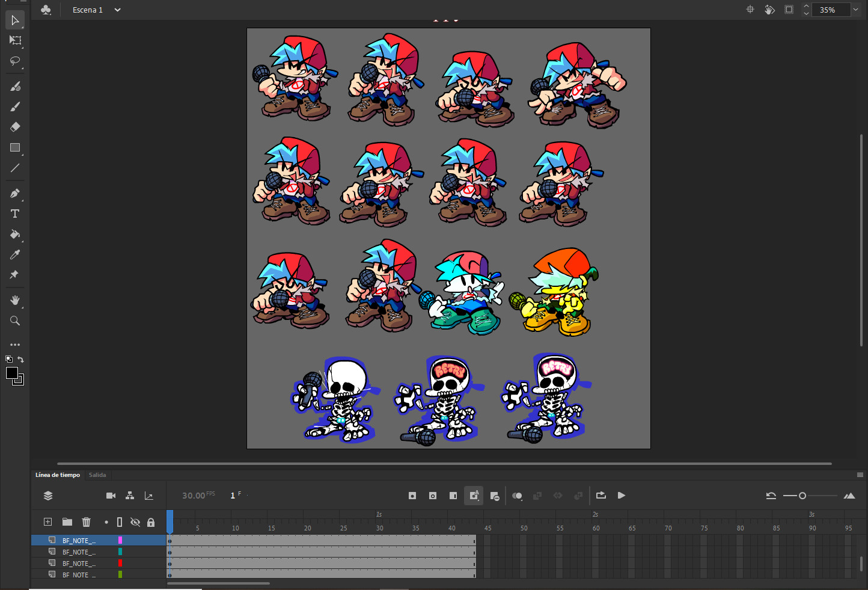Image resolution: width=868 pixels, height=590 pixels.
Task: Switch to the Salida tab
Action: [97, 475]
